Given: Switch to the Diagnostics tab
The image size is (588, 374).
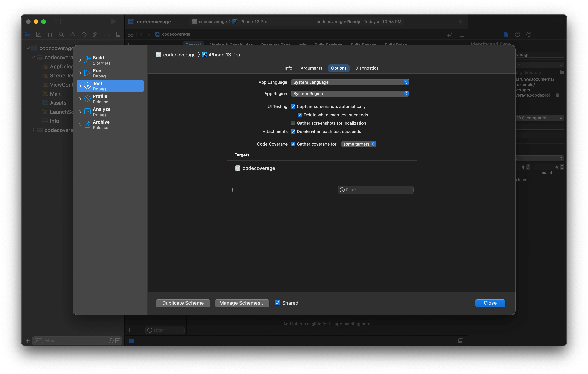Looking at the screenshot, I should click(367, 68).
